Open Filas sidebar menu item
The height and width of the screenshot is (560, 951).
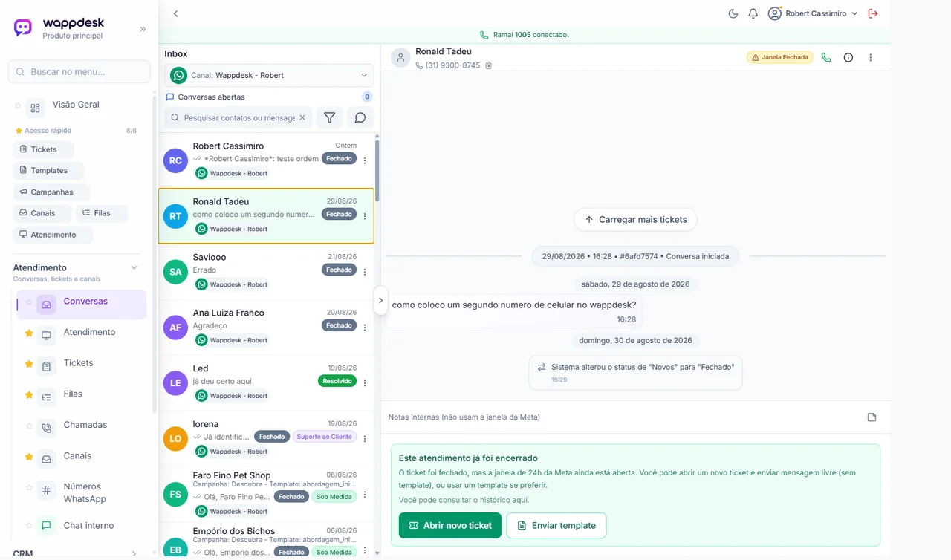click(82, 395)
